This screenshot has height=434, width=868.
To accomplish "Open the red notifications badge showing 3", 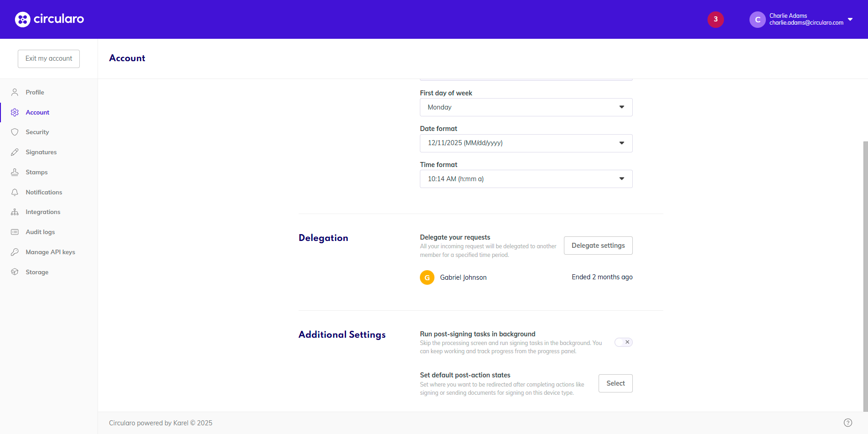I will [x=715, y=19].
